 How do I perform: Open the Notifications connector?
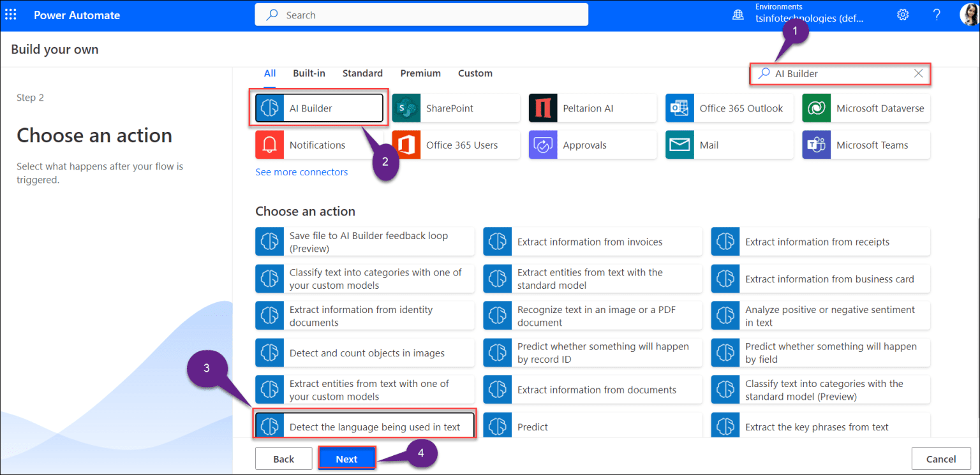[x=317, y=145]
